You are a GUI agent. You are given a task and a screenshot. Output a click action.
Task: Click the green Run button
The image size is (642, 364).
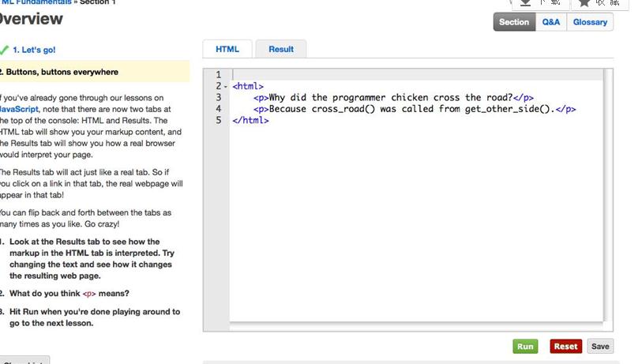click(x=525, y=347)
